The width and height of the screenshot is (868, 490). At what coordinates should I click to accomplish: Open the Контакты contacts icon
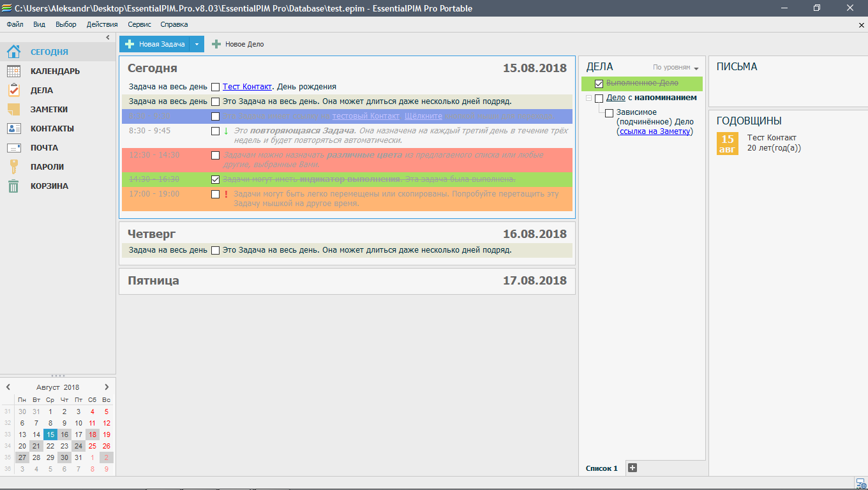(13, 129)
